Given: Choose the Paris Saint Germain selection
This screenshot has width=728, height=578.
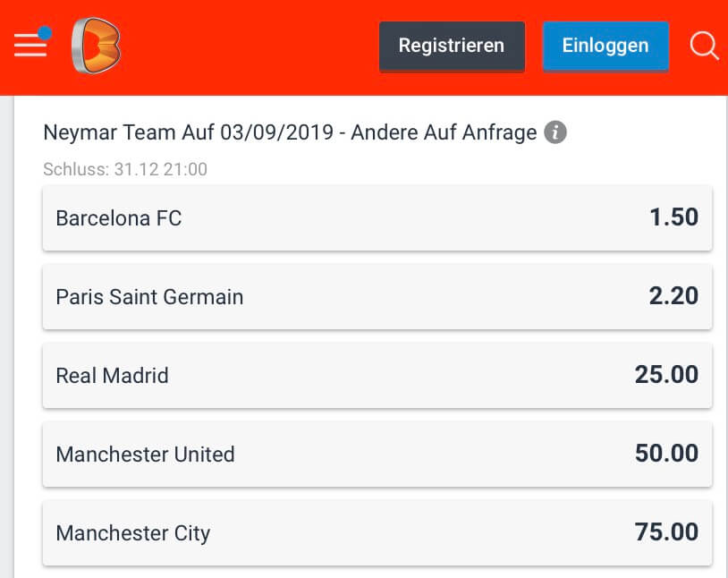Looking at the screenshot, I should click(377, 297).
